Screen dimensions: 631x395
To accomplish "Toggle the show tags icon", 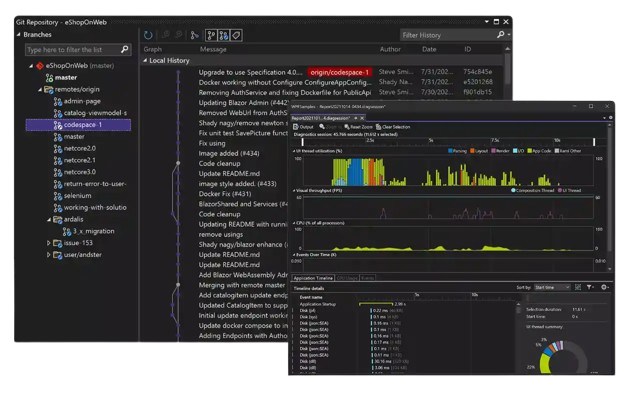I will pyautogui.click(x=237, y=35).
